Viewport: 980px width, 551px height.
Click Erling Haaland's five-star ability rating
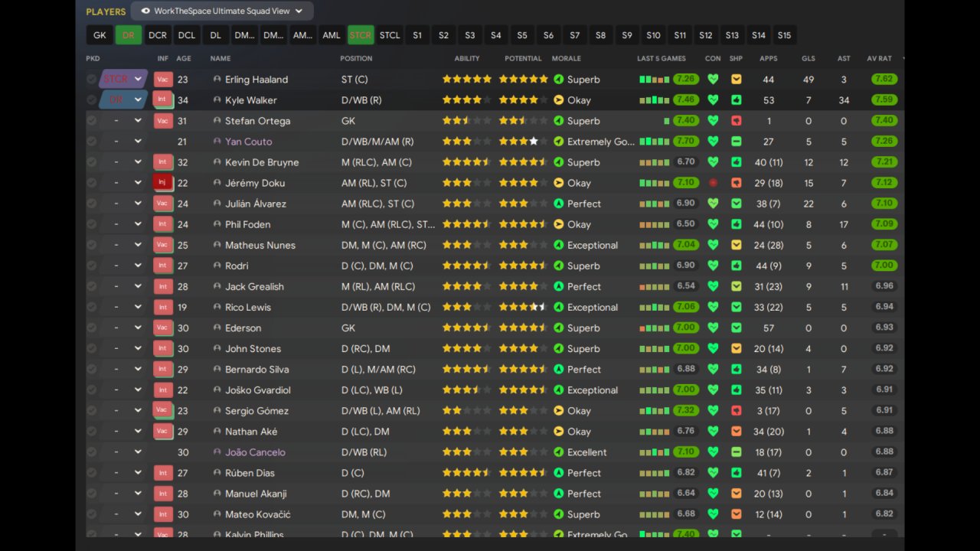point(467,80)
